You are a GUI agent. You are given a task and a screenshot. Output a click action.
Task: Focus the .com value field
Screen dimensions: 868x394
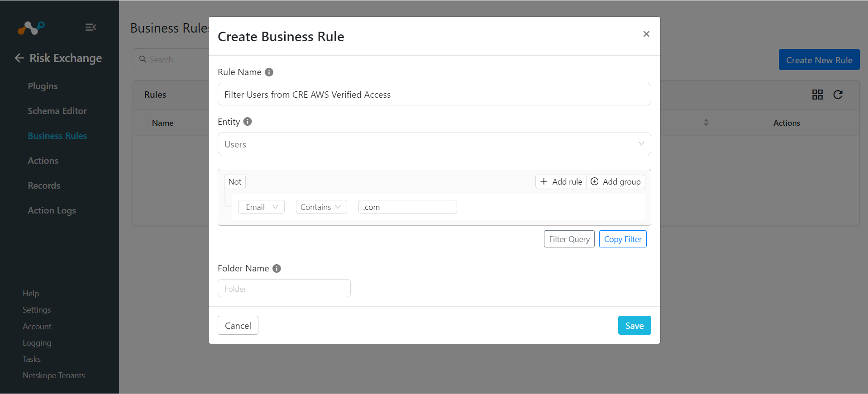point(407,207)
